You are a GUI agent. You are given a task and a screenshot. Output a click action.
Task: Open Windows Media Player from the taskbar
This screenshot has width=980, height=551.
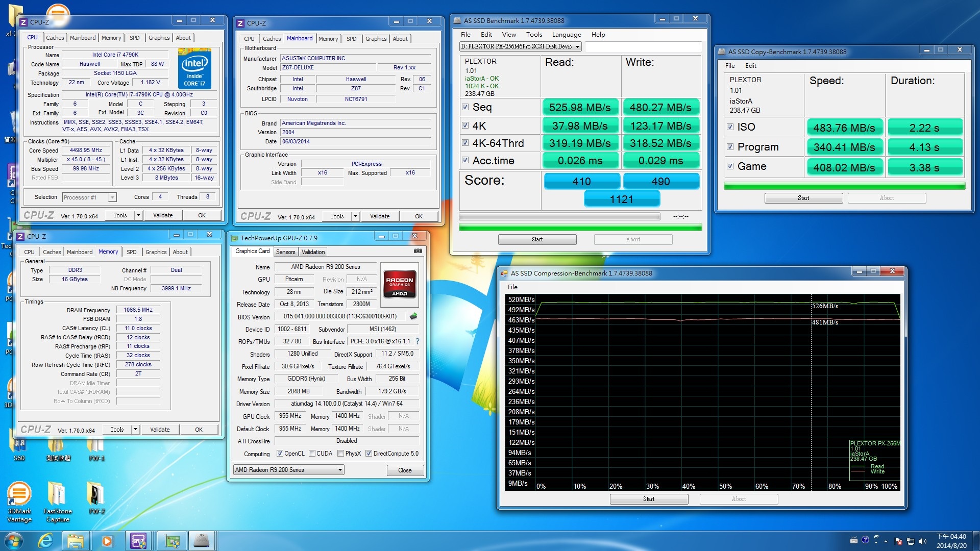107,540
